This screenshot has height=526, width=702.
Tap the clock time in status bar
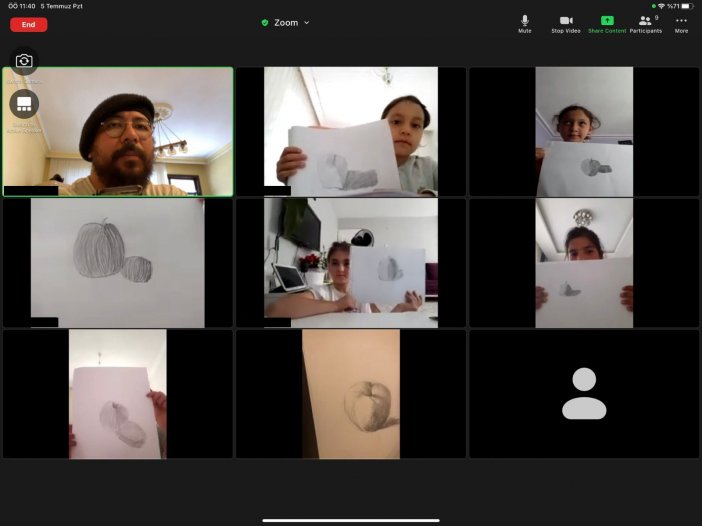[x=22, y=6]
